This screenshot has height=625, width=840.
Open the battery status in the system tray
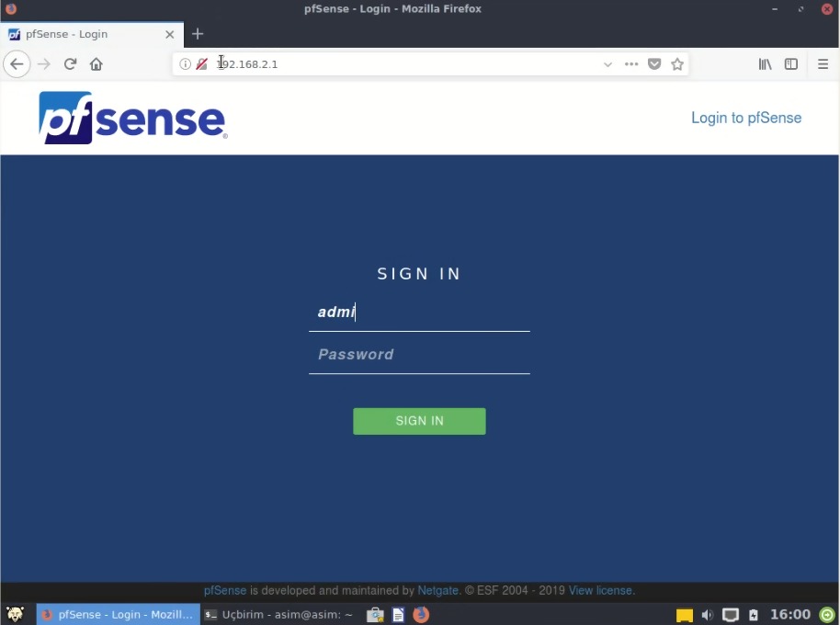(753, 614)
